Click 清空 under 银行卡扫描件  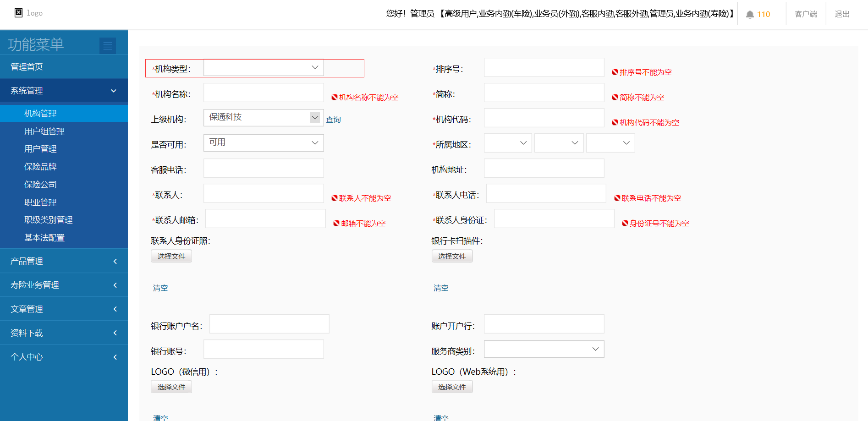point(441,288)
